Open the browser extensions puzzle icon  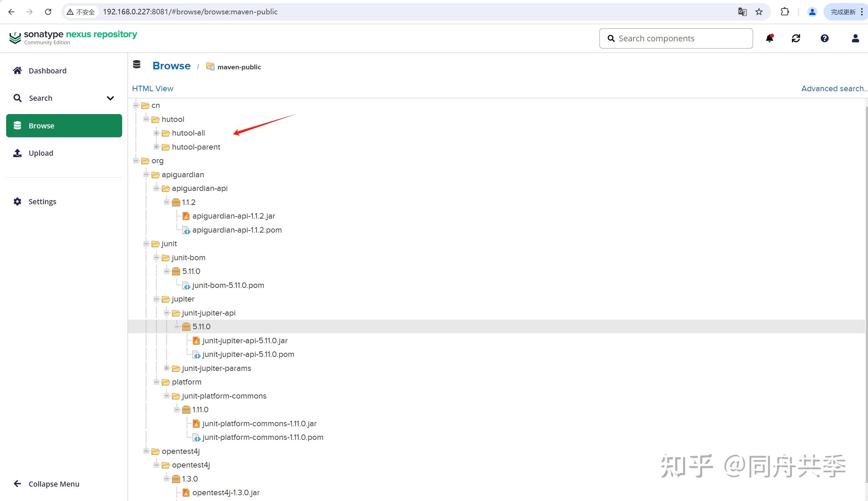[x=785, y=12]
